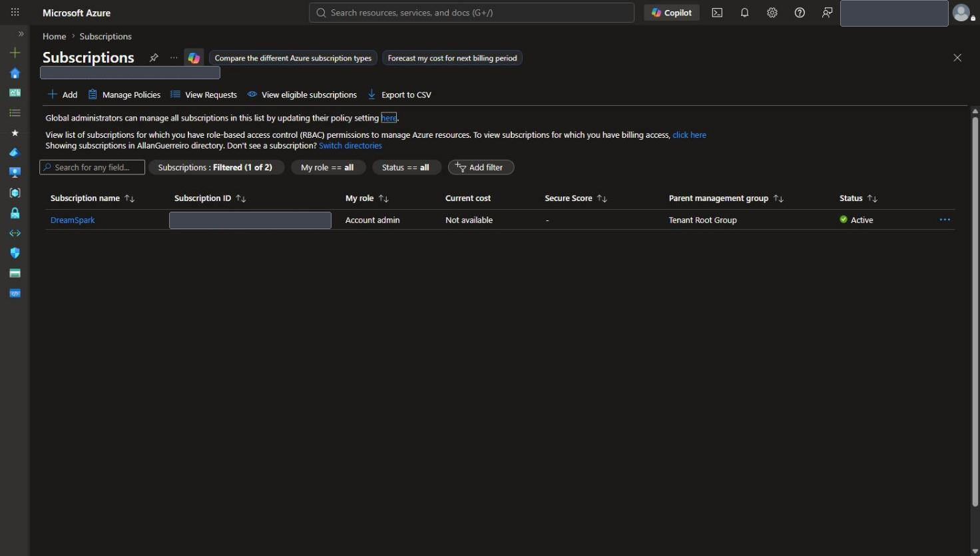Screen dimensions: 980x556
Task: Export the list to CSV
Action: [399, 95]
